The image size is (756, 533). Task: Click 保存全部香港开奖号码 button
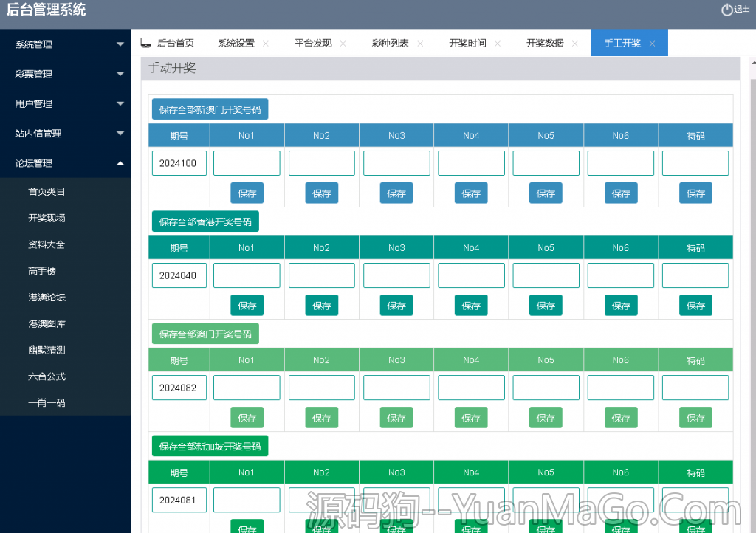pos(205,221)
